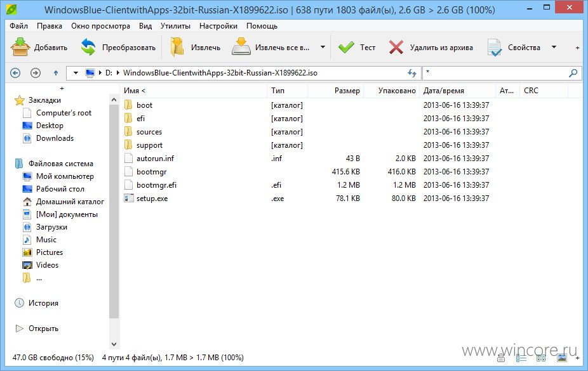Click the Добавить toolbar button
The image size is (588, 371).
[39, 47]
